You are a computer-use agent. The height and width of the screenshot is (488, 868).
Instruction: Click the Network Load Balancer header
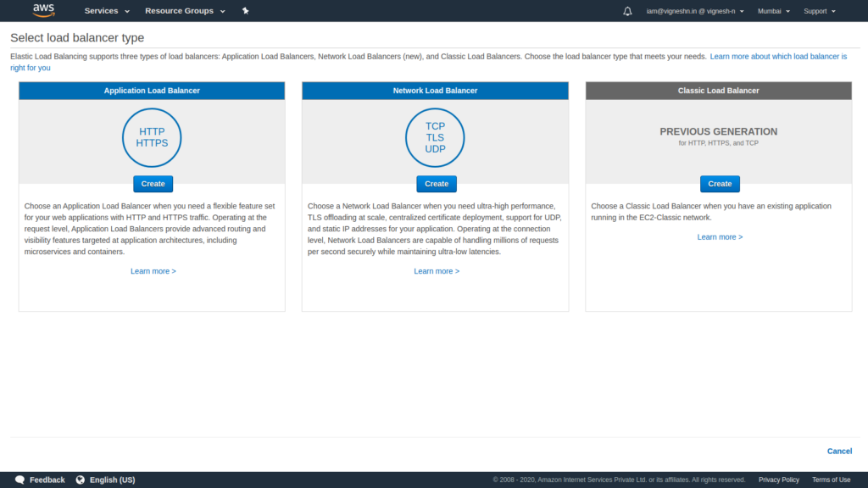click(x=435, y=91)
